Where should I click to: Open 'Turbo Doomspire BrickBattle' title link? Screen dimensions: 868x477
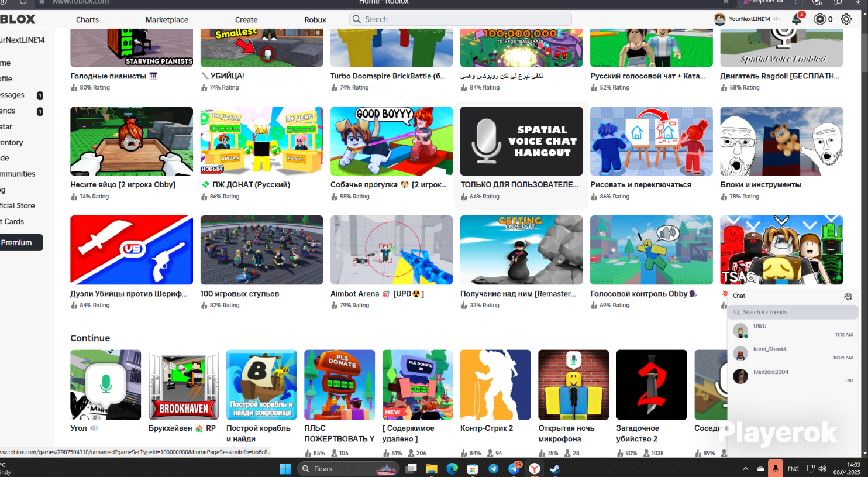click(x=388, y=76)
